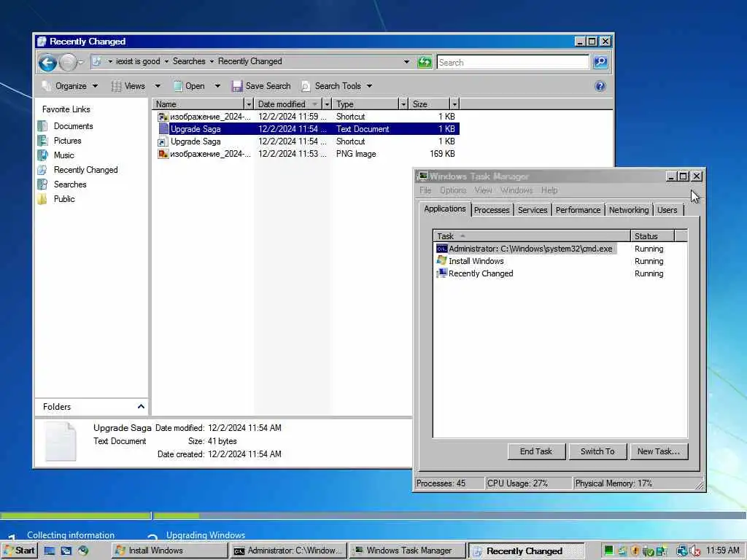This screenshot has height=560, width=747.
Task: Select the Text Document type cell
Action: (363, 129)
